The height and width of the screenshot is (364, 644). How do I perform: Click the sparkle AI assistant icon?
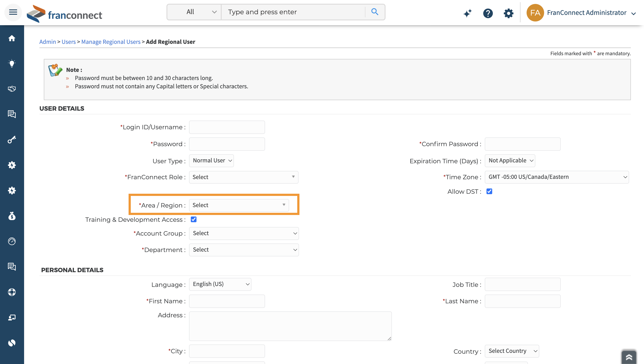tap(467, 13)
